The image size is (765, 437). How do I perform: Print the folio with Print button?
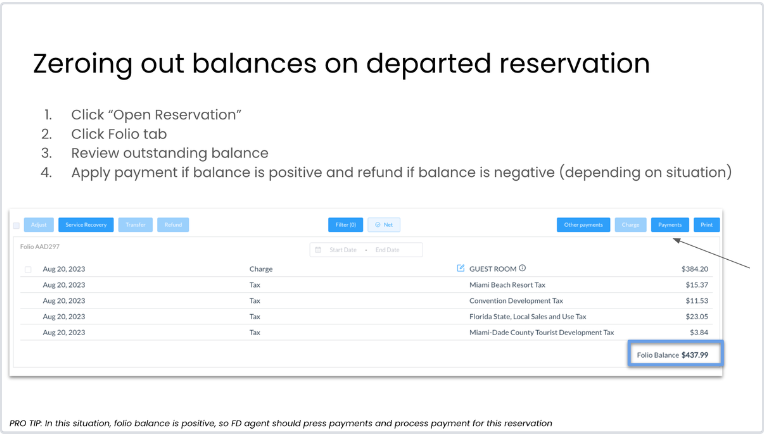pos(706,225)
